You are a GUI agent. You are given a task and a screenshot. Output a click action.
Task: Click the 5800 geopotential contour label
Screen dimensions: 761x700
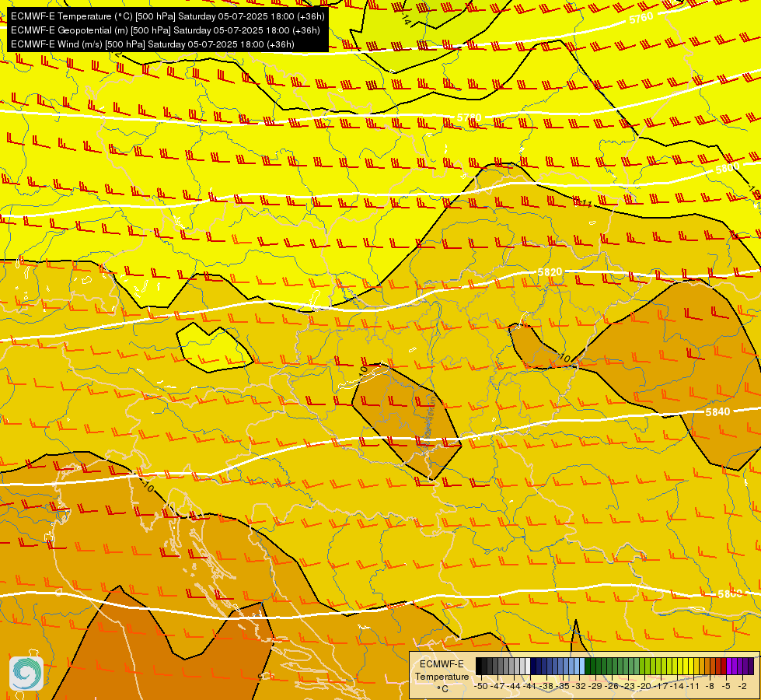[728, 169]
